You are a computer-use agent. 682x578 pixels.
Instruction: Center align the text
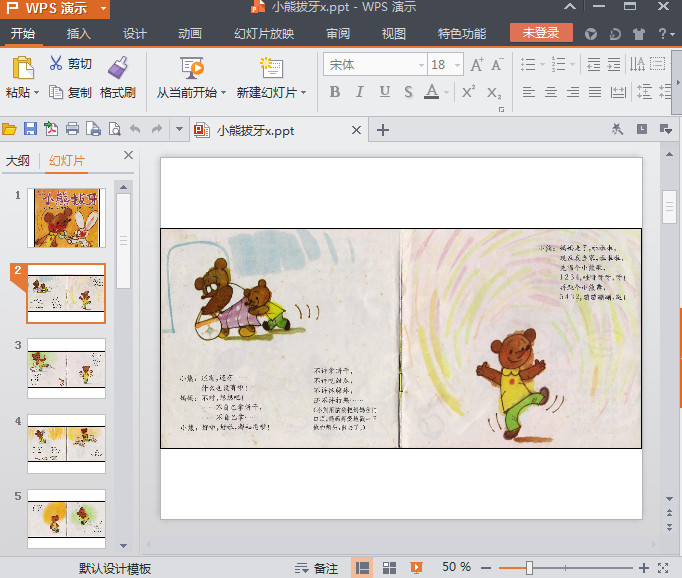pos(551,92)
